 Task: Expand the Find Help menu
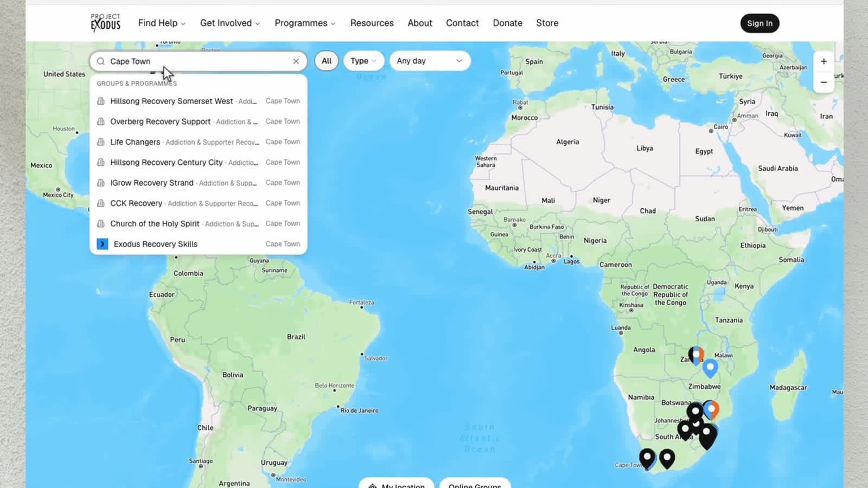(162, 23)
